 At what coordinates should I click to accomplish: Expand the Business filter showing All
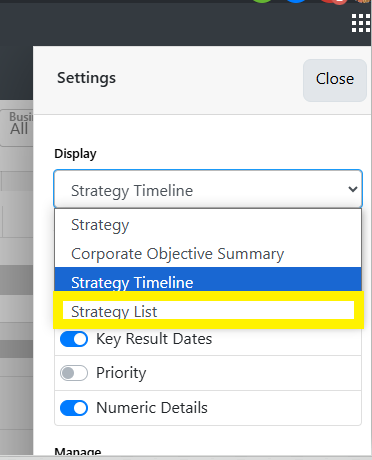point(17,128)
